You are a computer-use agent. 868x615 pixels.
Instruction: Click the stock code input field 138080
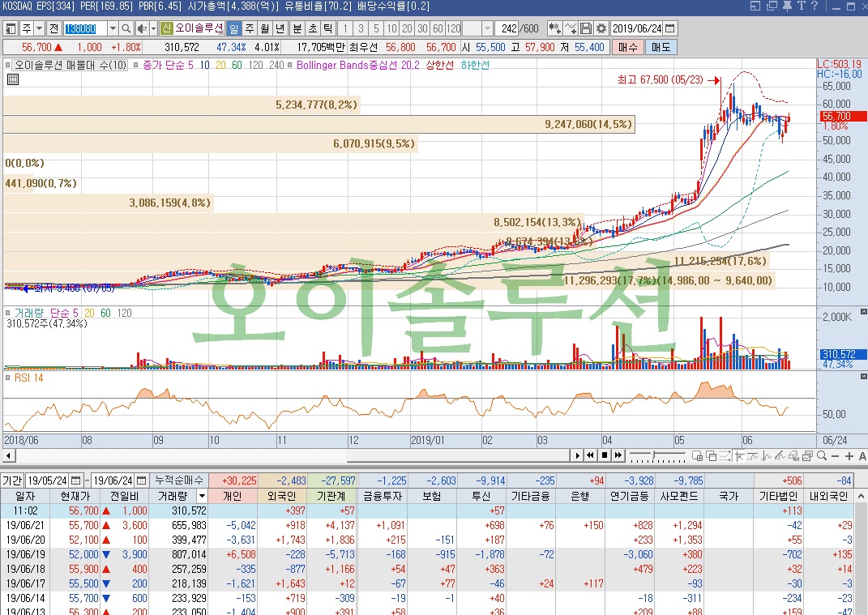[x=85, y=28]
